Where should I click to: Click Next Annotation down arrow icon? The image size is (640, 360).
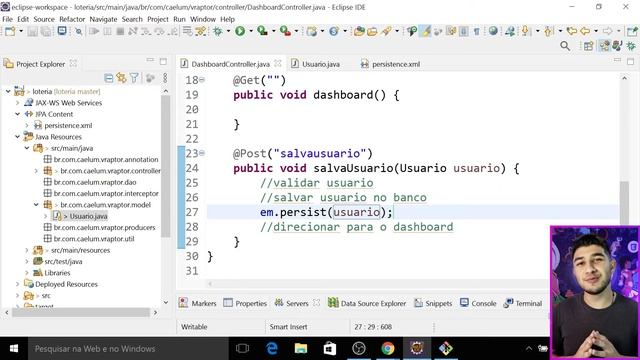tap(526, 31)
